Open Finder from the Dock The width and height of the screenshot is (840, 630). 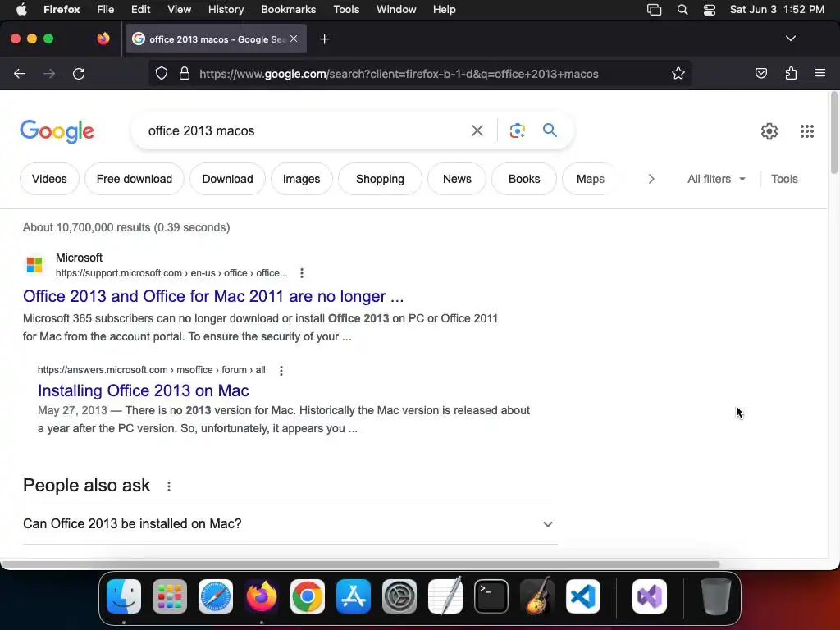[124, 596]
